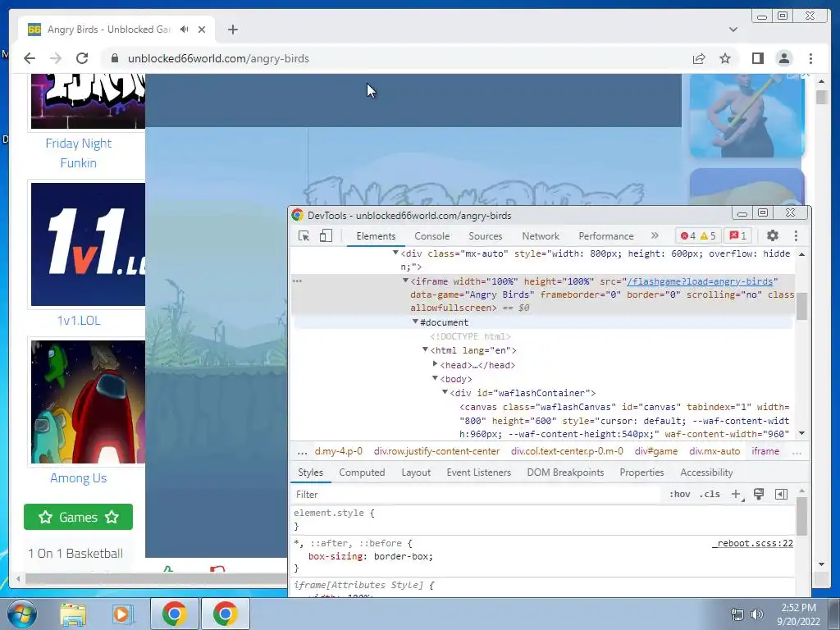Switch to the Console tab
Screen dimensions: 840x630
click(431, 236)
